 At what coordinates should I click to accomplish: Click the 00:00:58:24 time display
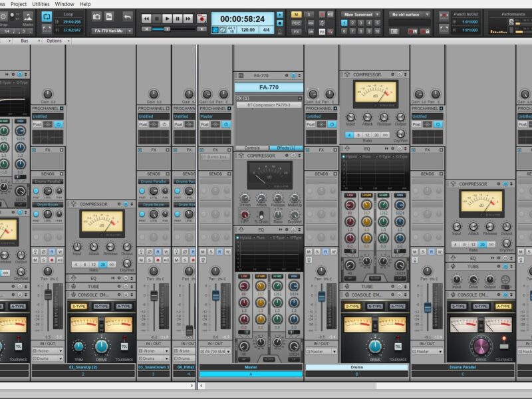[x=241, y=19]
